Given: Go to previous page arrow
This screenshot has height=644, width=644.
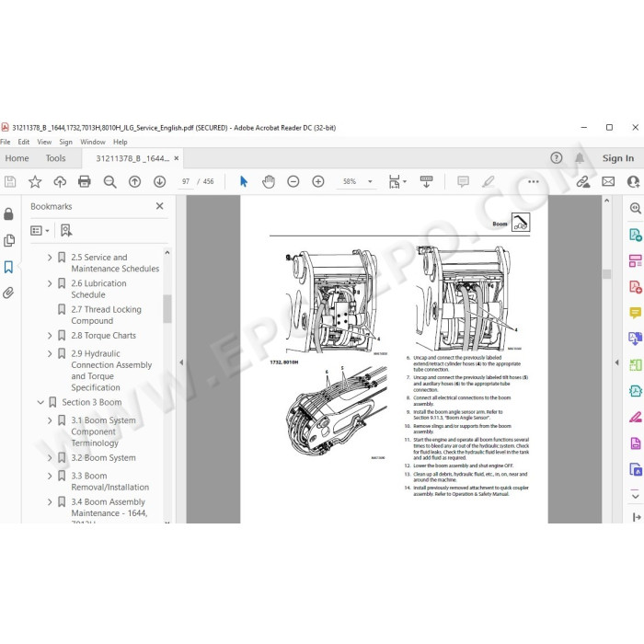Looking at the screenshot, I should tap(134, 181).
